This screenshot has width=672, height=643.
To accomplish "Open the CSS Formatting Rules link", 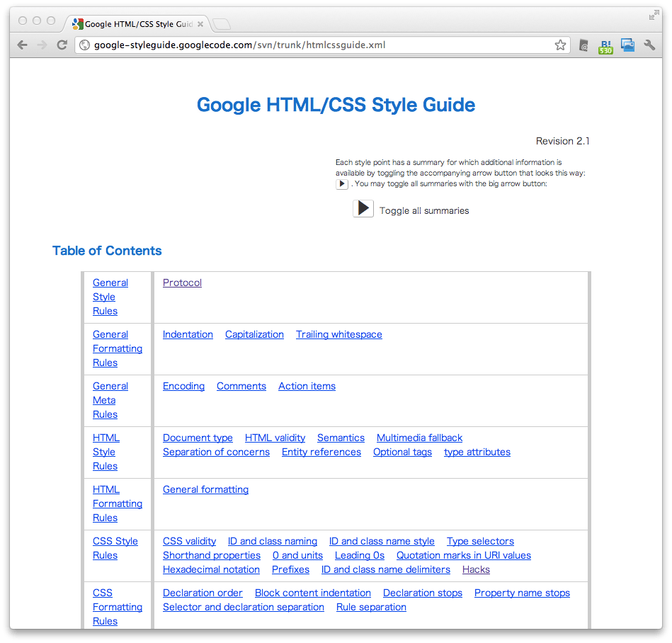I will [118, 607].
